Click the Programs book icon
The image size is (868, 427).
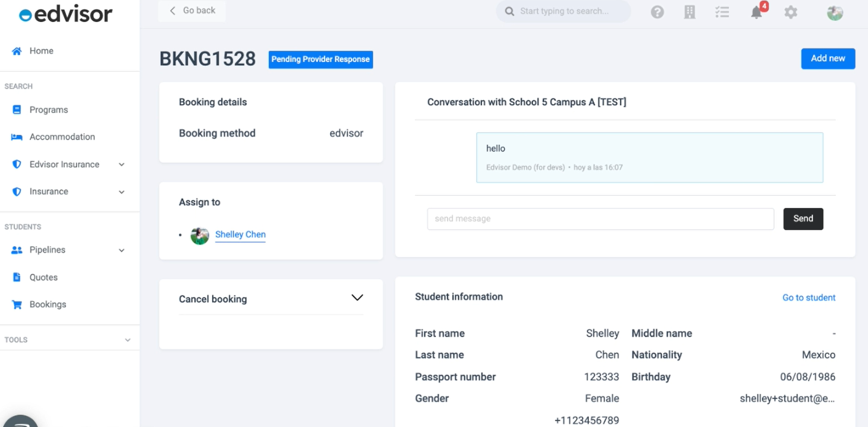(x=17, y=110)
